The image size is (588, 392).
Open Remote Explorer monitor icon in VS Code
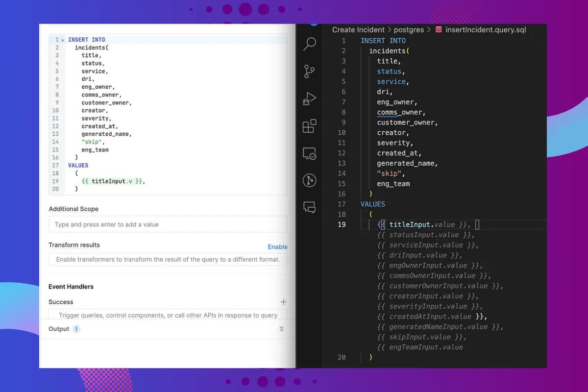pyautogui.click(x=310, y=154)
